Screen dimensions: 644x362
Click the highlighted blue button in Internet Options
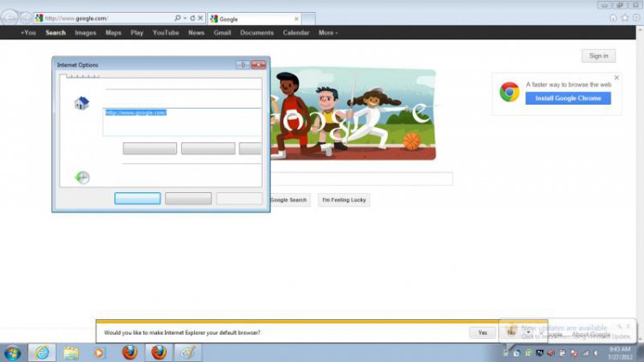point(137,199)
